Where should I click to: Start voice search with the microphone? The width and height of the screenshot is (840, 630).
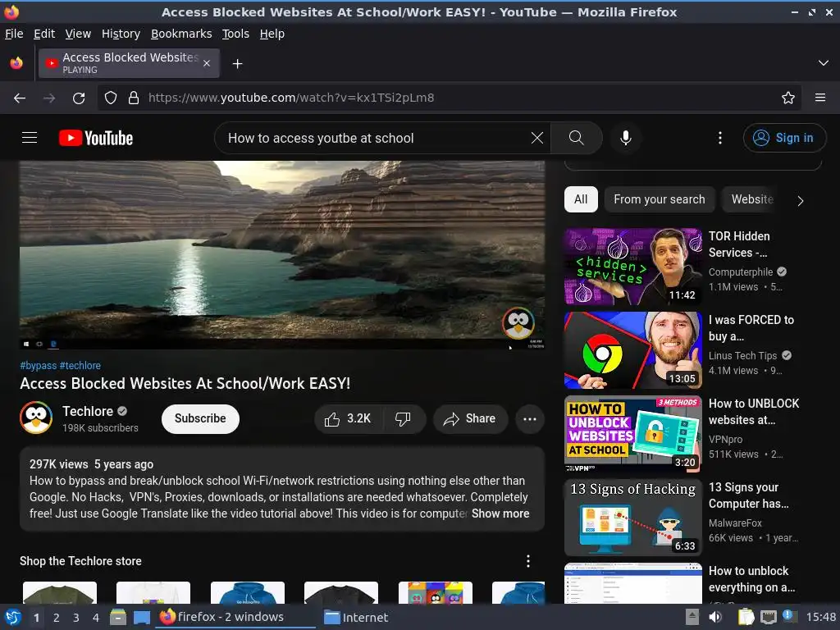click(626, 138)
